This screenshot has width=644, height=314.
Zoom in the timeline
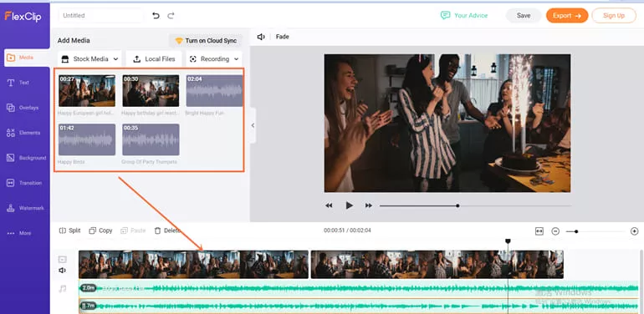pyautogui.click(x=634, y=231)
